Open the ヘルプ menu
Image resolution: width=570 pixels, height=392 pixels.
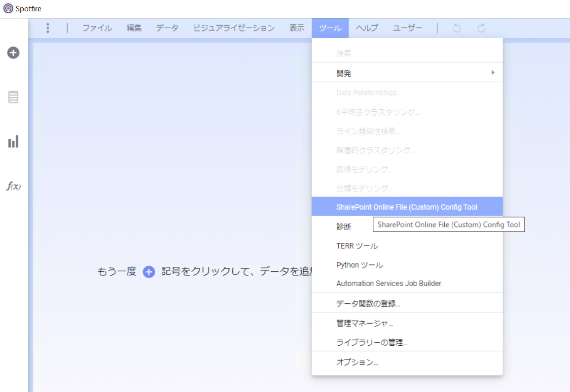pyautogui.click(x=367, y=28)
